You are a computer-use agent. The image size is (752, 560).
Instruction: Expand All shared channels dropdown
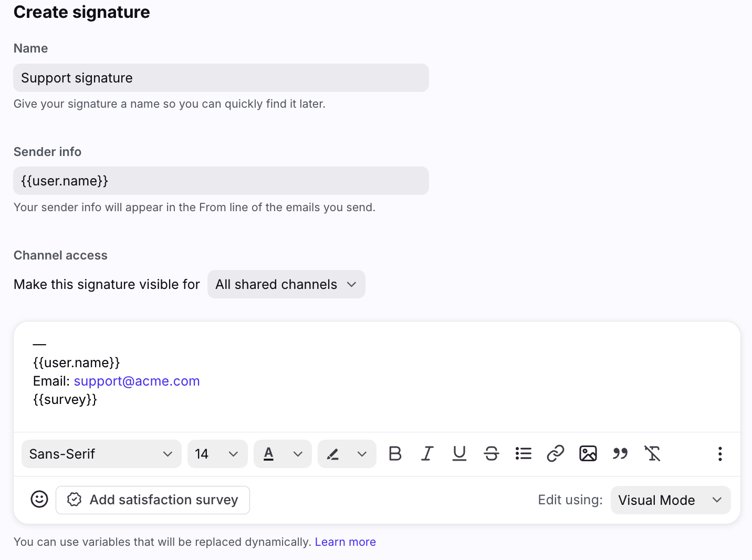(x=286, y=284)
